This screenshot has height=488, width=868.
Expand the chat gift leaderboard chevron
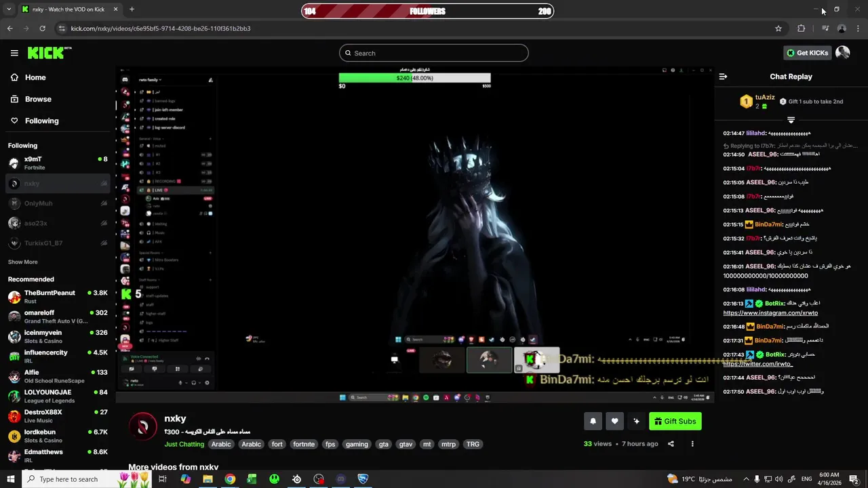click(791, 120)
